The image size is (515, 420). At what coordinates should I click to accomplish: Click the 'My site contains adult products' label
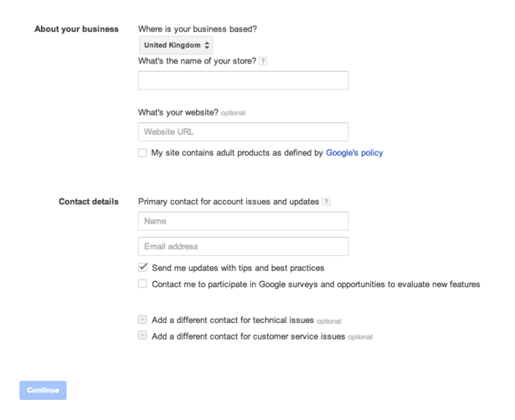pos(267,153)
